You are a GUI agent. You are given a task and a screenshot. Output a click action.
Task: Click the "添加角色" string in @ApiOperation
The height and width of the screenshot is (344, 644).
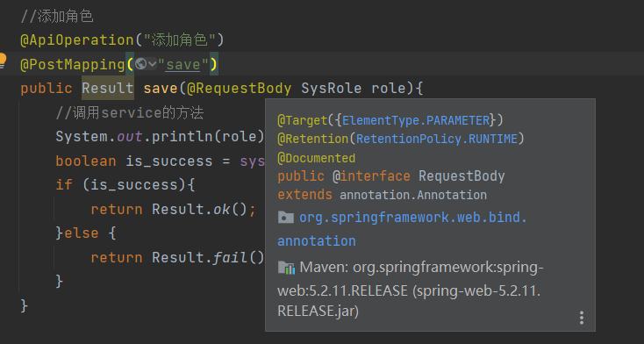[180, 39]
